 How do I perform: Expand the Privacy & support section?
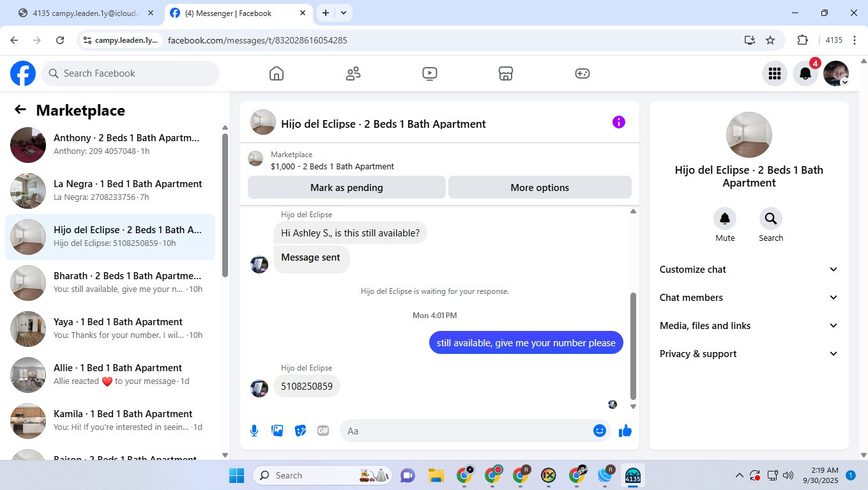tap(749, 354)
